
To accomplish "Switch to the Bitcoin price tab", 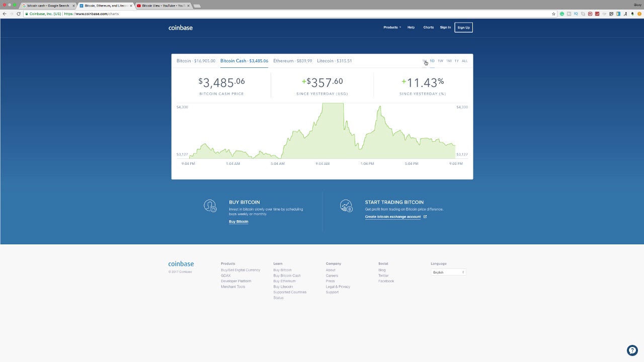I will [x=196, y=61].
